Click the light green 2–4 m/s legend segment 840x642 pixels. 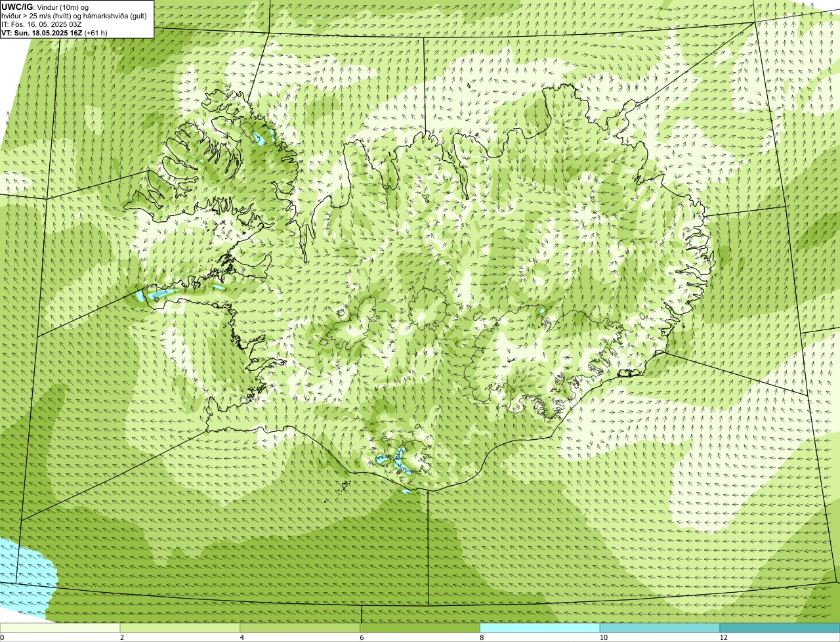[x=180, y=628]
